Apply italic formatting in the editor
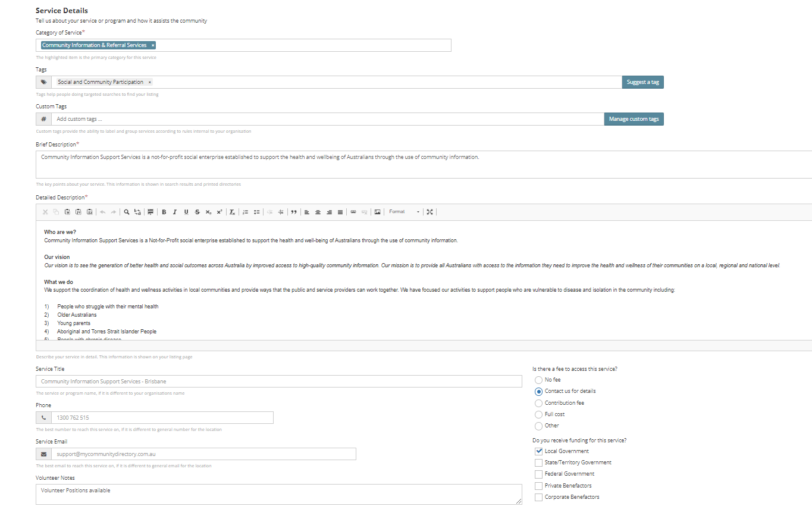Screen dimensions: 812x506 175,212
